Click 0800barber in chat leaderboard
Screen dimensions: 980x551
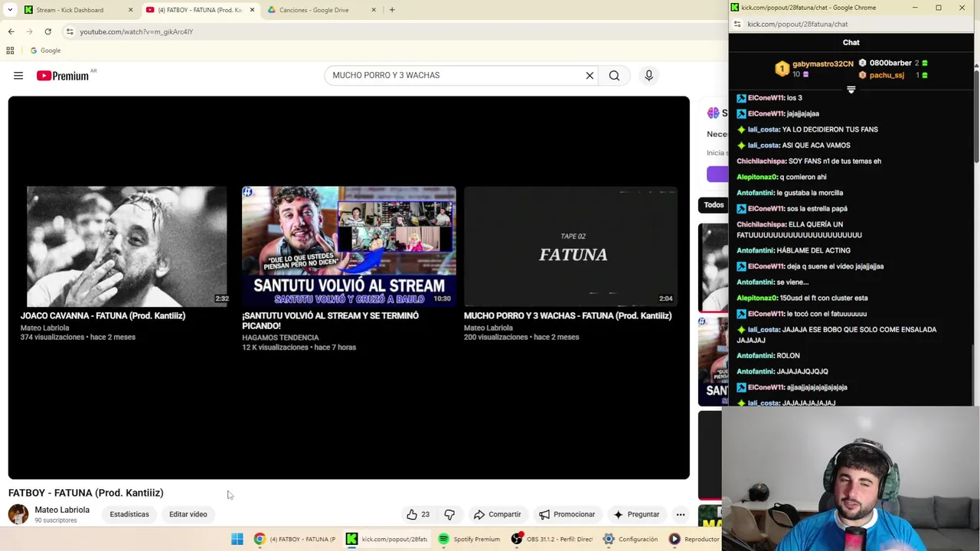[890, 63]
